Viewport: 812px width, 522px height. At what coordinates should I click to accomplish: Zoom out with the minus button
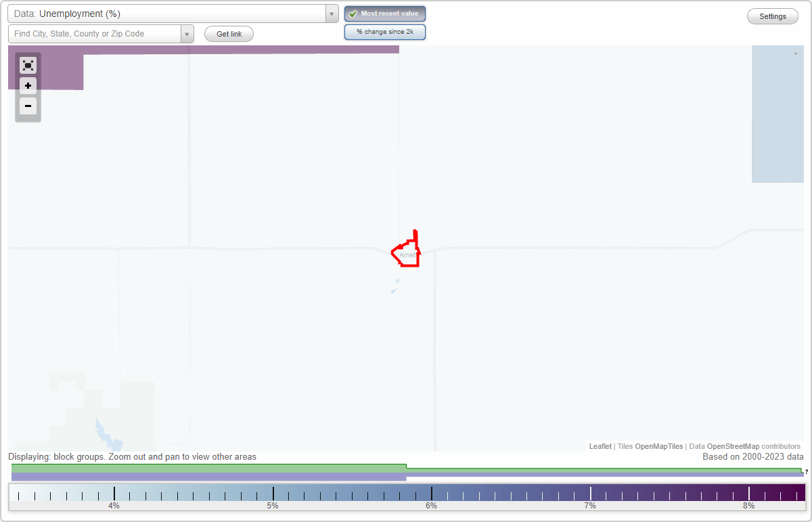(x=28, y=106)
